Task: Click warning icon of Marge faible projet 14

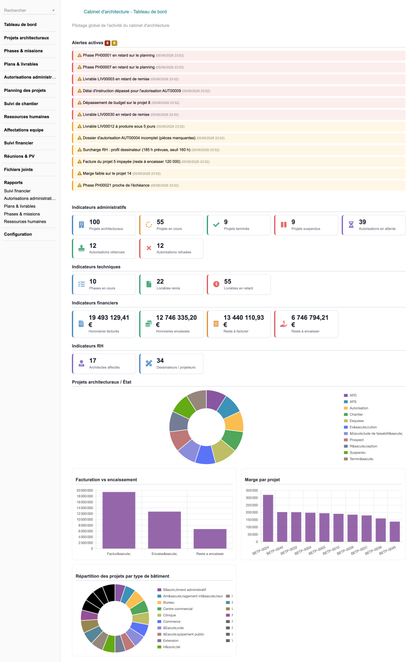Action: click(79, 174)
